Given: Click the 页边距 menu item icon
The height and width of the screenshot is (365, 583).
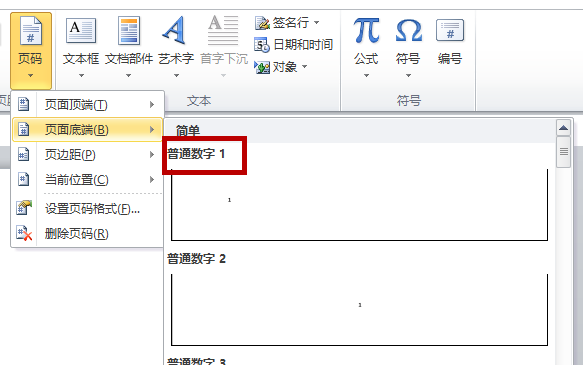Looking at the screenshot, I should (23, 155).
